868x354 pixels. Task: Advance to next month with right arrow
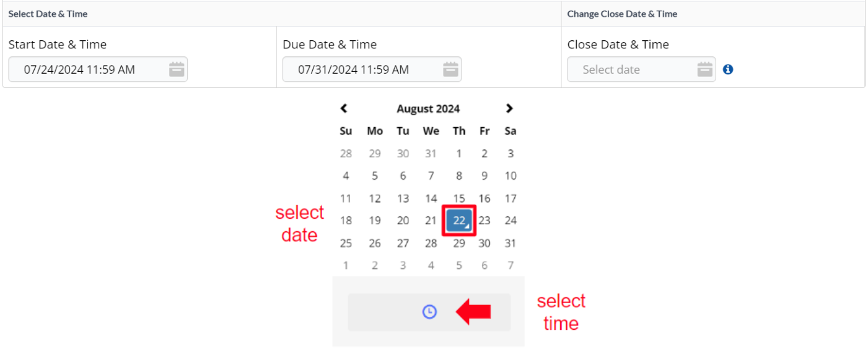(509, 108)
